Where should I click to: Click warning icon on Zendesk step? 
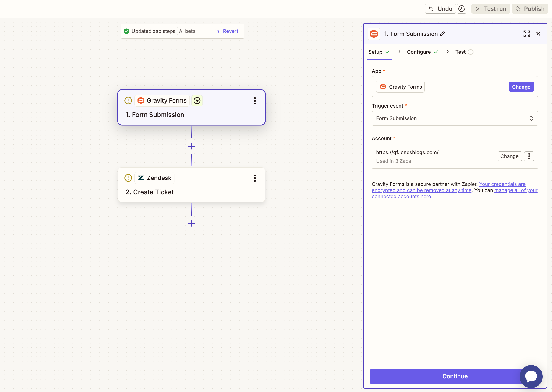[x=128, y=178]
